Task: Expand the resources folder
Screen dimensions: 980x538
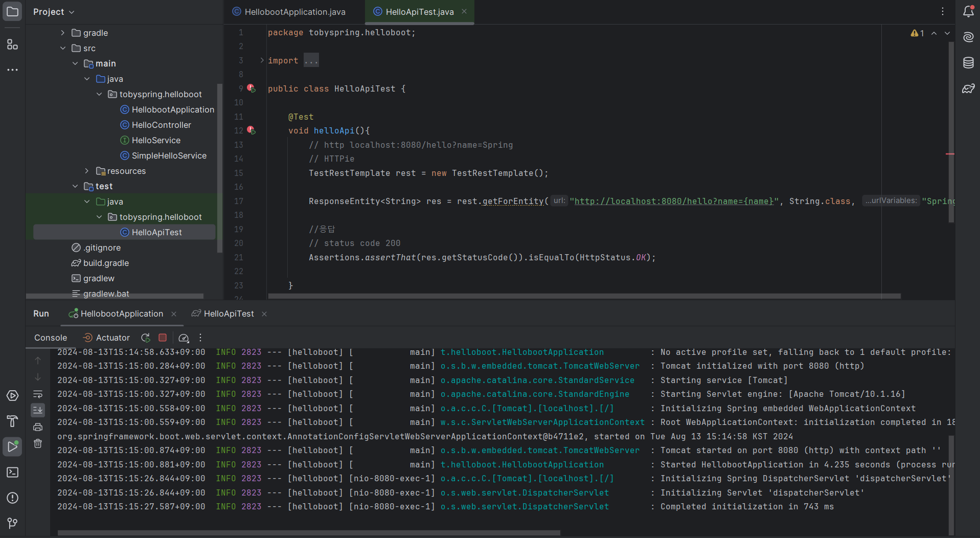Action: click(87, 171)
